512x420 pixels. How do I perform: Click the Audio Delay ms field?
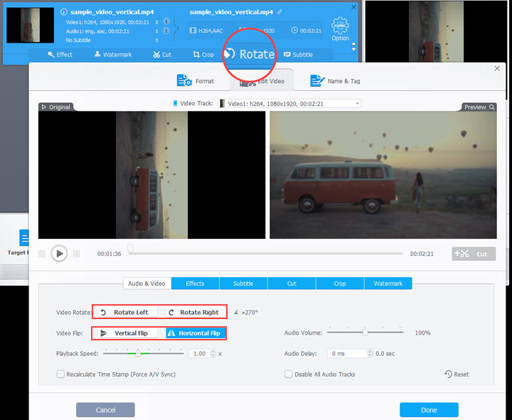pos(347,353)
